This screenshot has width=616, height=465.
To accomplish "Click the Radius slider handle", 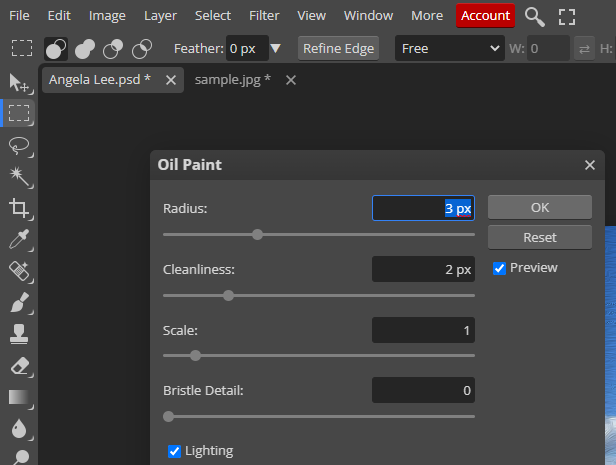I will point(257,235).
